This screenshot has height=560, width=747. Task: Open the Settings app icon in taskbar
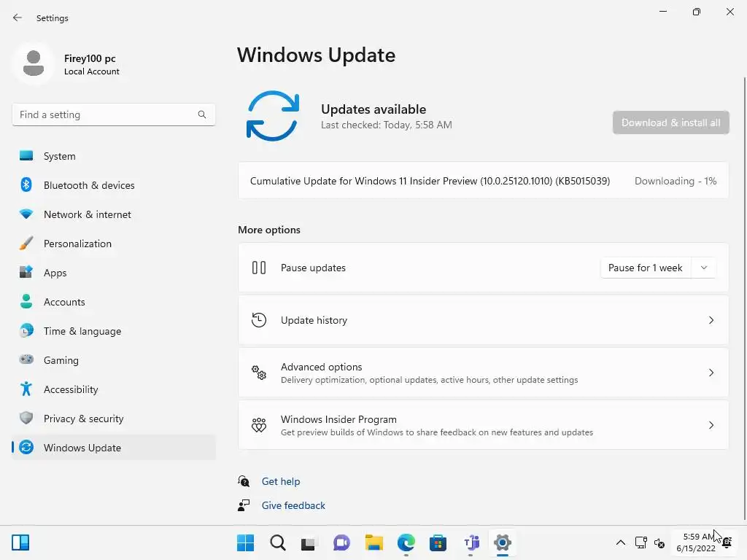[503, 542]
